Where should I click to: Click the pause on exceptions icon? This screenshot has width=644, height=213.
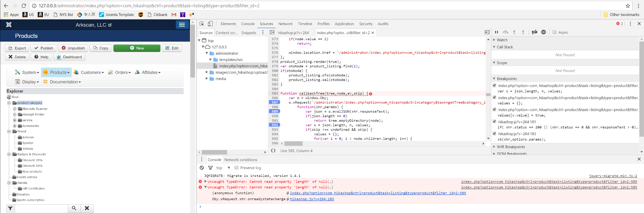[x=543, y=32]
